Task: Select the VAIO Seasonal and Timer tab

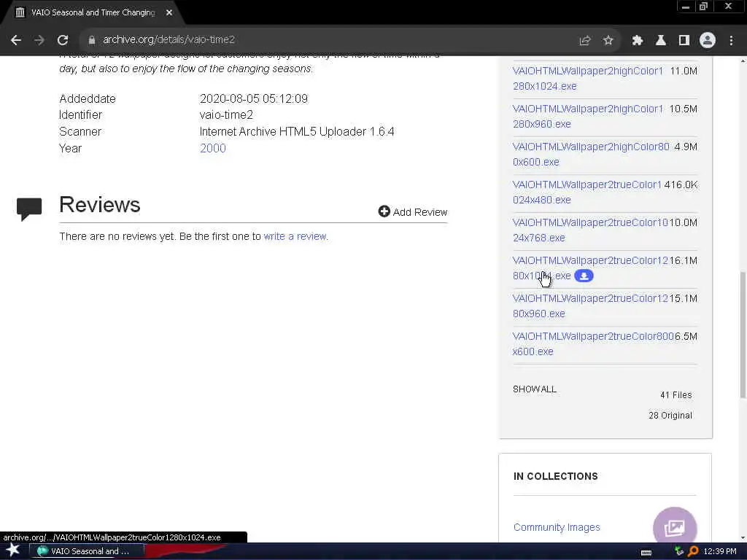Action: click(x=93, y=12)
